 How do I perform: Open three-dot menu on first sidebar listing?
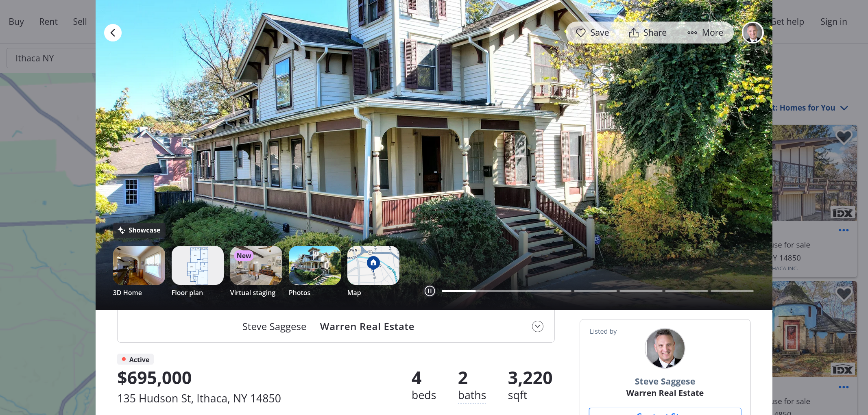click(x=844, y=230)
